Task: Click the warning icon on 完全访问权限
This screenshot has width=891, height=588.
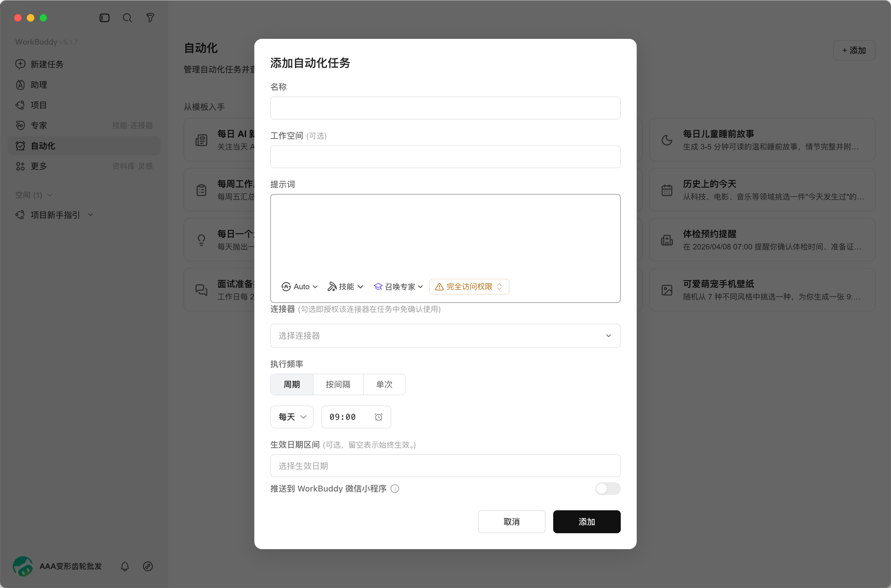Action: coord(439,287)
